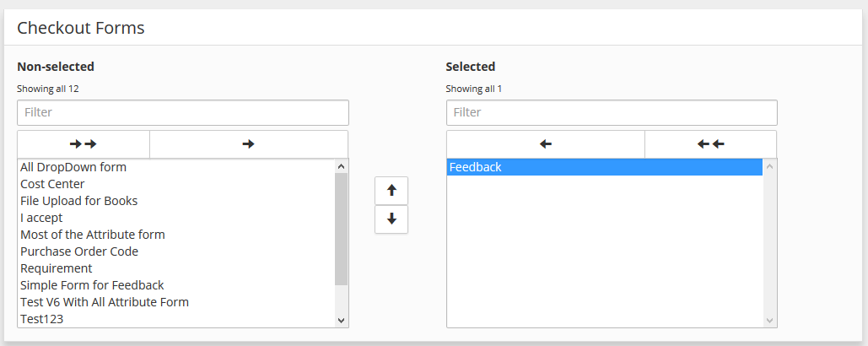Click the Non-selected list scroll down arrow
The height and width of the screenshot is (346, 868).
[341, 320]
